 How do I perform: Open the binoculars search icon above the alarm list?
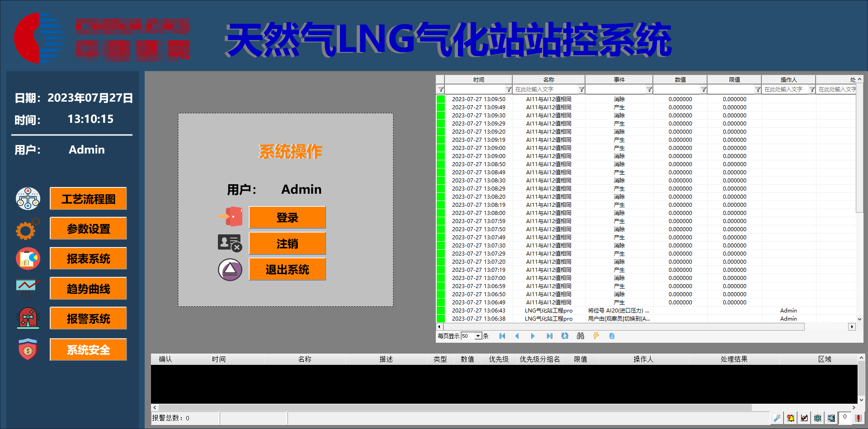[x=580, y=336]
